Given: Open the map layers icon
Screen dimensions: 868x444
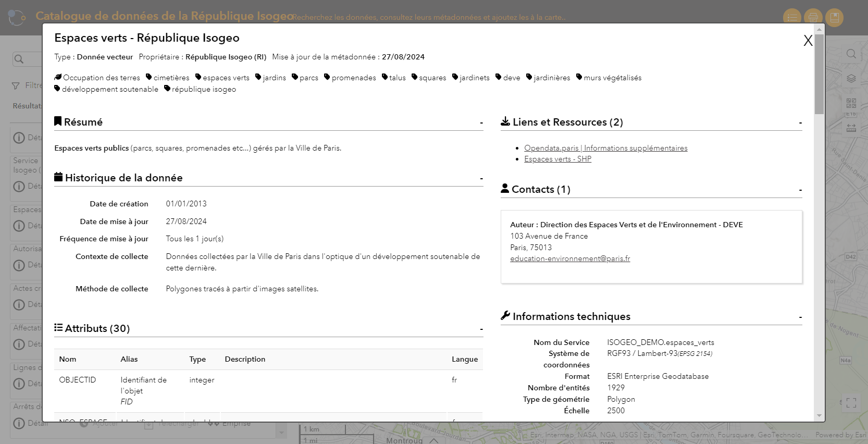Looking at the screenshot, I should pyautogui.click(x=851, y=79).
